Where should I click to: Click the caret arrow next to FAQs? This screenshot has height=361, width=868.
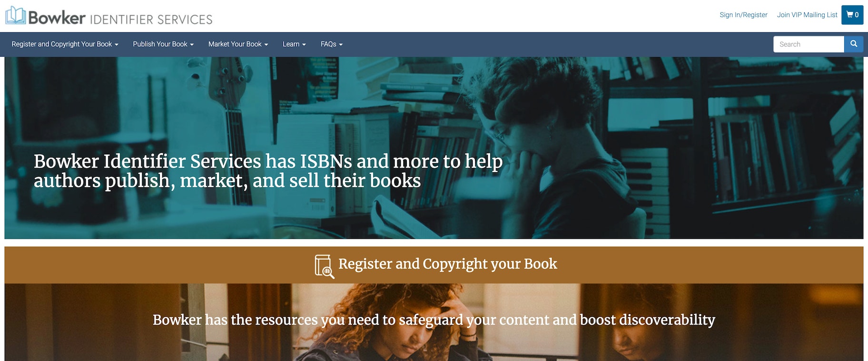tap(341, 45)
